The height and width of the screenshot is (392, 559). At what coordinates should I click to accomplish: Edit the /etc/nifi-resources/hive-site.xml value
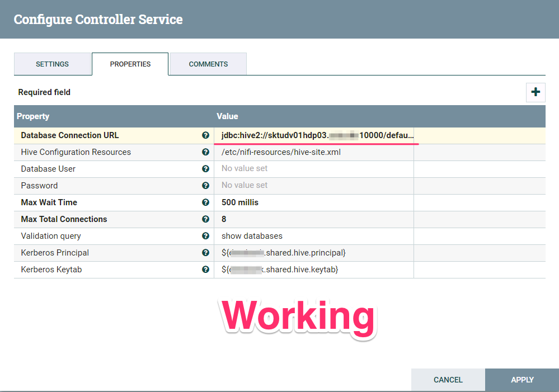click(314, 152)
